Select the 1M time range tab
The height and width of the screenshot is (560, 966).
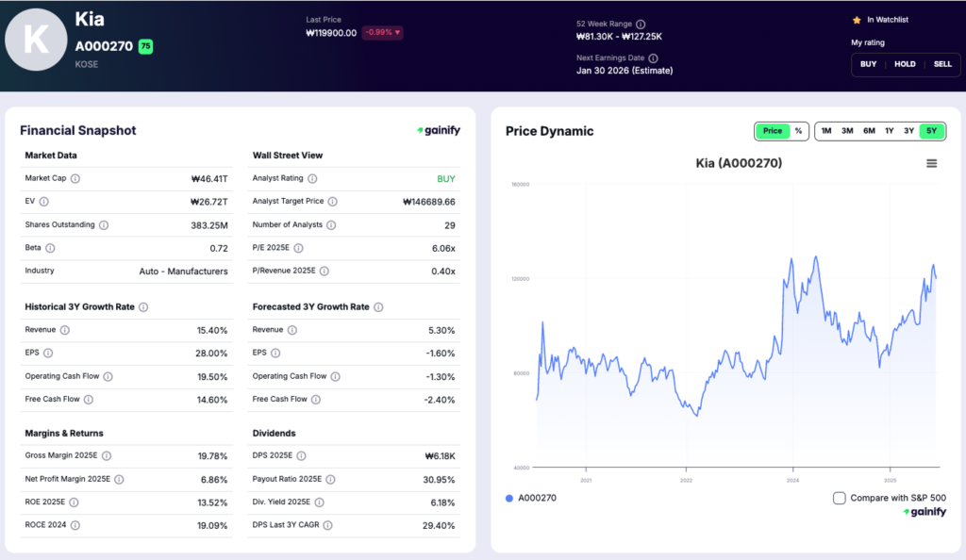coord(825,131)
